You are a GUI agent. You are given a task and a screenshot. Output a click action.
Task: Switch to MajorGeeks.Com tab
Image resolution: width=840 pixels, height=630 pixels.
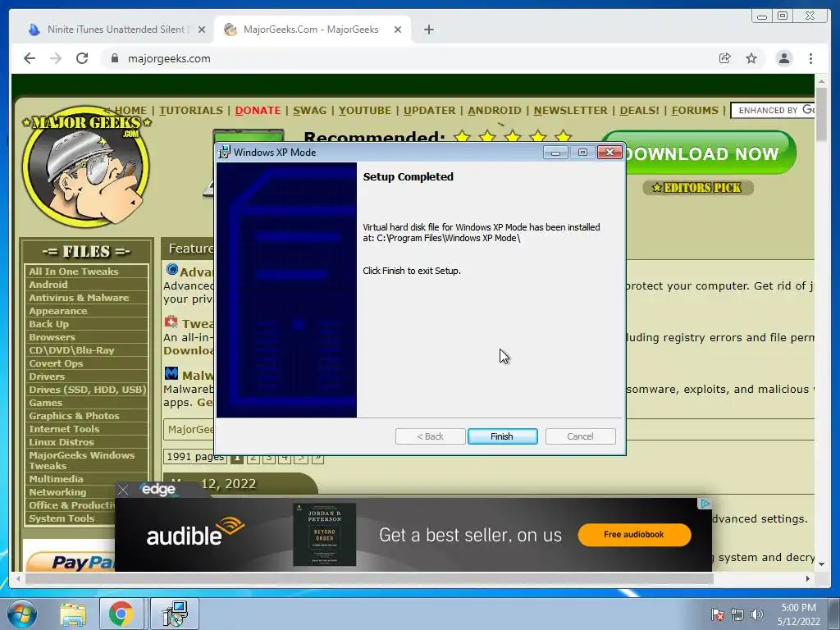coord(311,30)
